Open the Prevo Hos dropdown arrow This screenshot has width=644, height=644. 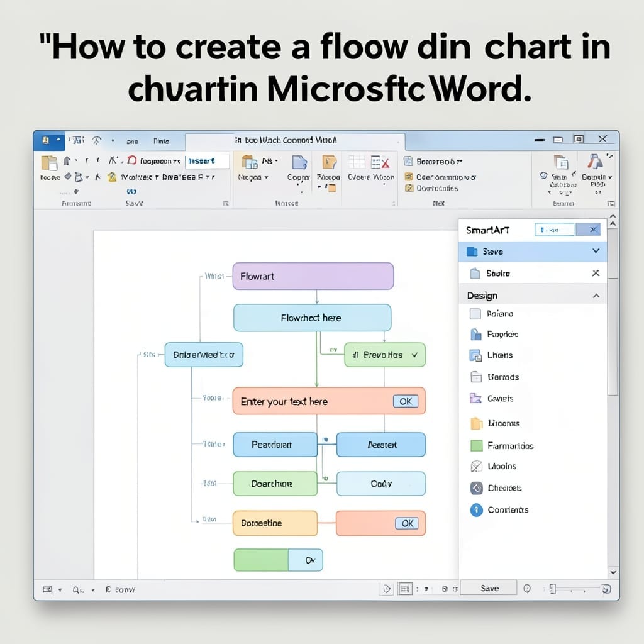tap(415, 355)
